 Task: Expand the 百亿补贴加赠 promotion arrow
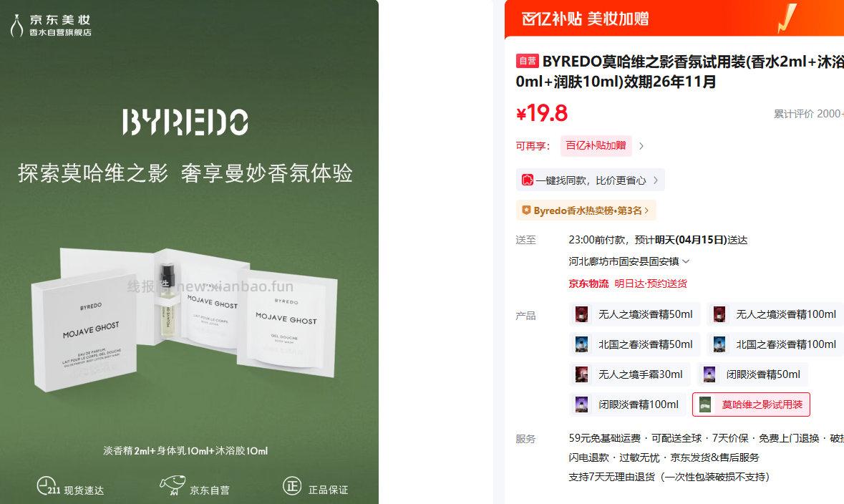point(641,146)
